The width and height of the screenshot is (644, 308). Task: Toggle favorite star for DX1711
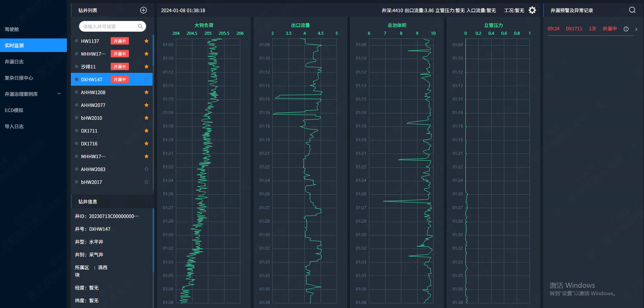[146, 131]
